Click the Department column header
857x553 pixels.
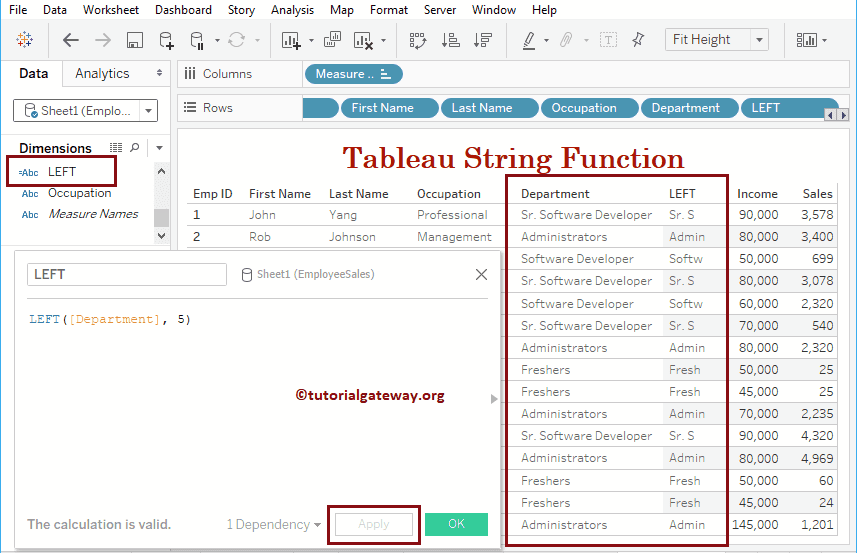click(555, 193)
